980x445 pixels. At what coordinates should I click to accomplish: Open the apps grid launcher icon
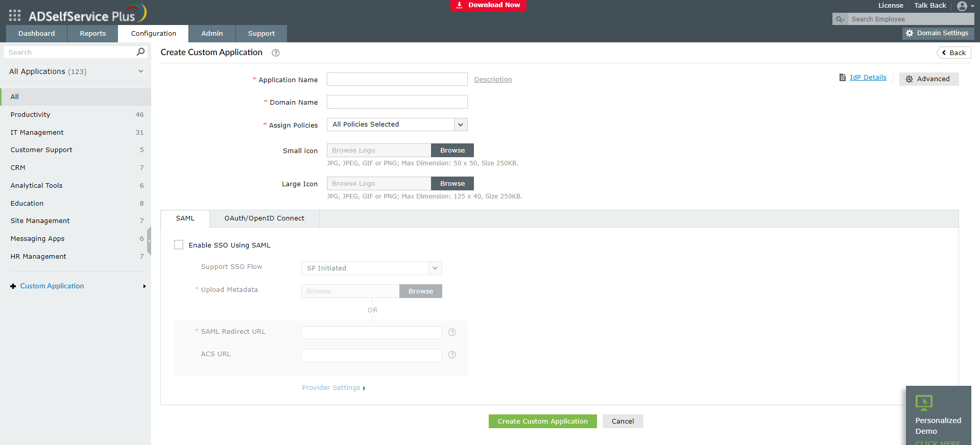(15, 15)
